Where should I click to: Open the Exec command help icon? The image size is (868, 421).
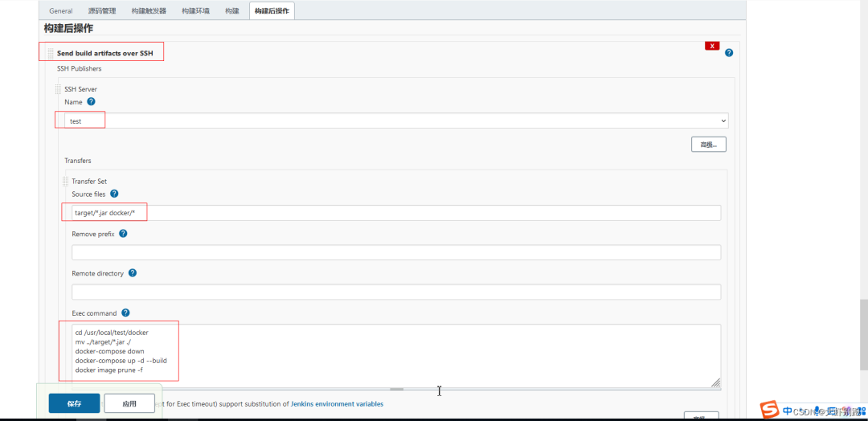pyautogui.click(x=125, y=313)
